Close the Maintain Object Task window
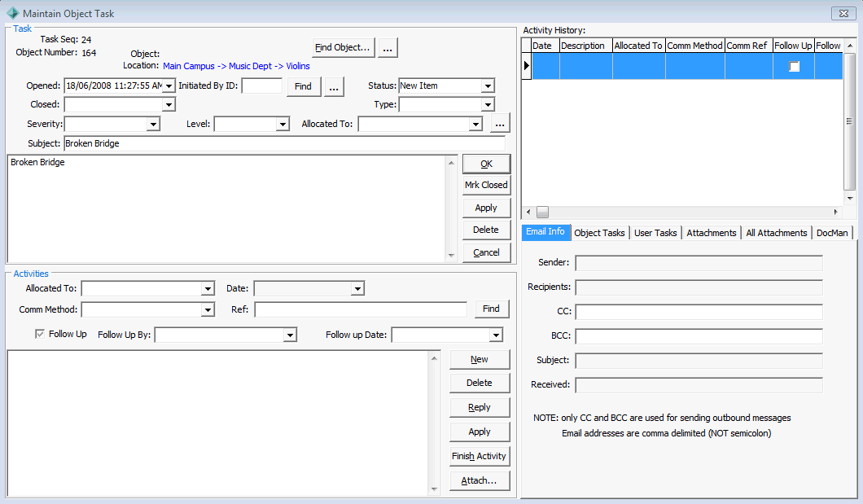This screenshot has width=863, height=504. [x=843, y=13]
